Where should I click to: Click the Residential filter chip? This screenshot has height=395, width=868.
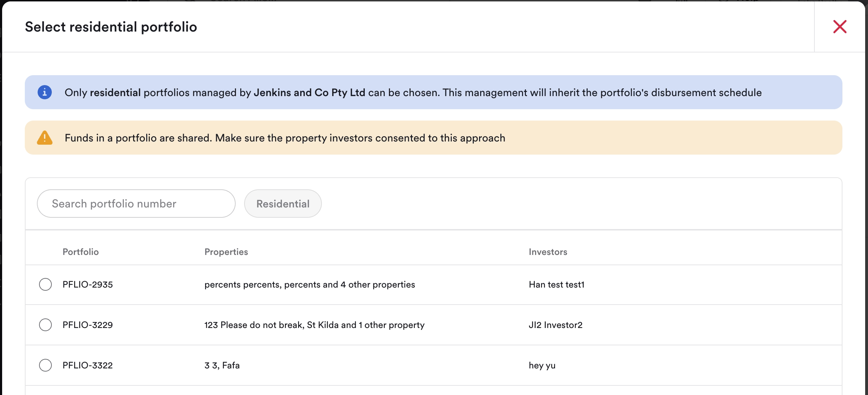click(283, 204)
